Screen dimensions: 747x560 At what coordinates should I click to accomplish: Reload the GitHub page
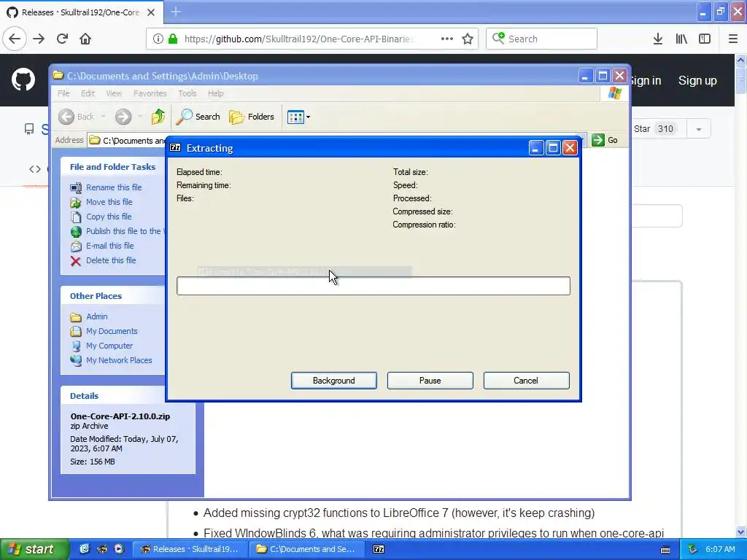pos(62,39)
